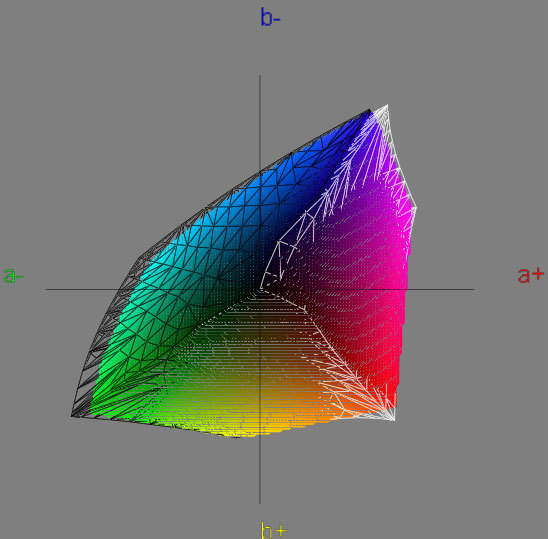This screenshot has height=539, width=548.
Task: Click the blue b- axis label
Action: pyautogui.click(x=270, y=17)
